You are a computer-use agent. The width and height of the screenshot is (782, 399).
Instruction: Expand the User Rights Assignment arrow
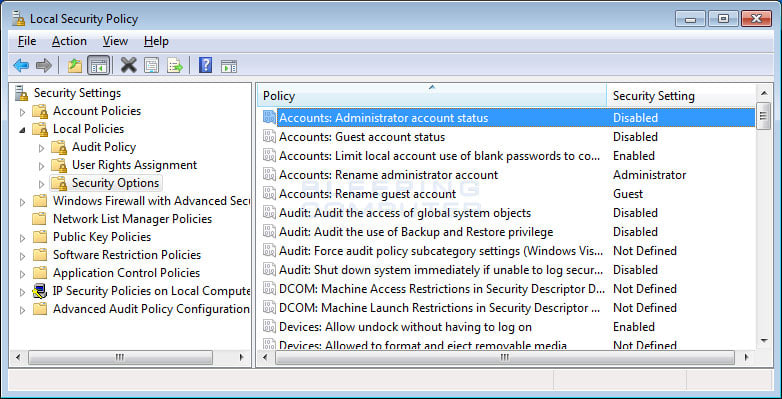coord(41,166)
